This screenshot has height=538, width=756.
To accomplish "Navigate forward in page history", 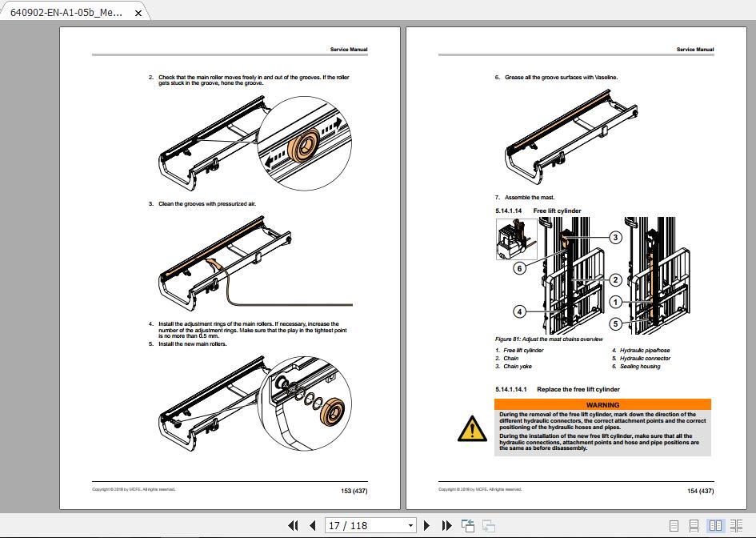I will point(488,525).
